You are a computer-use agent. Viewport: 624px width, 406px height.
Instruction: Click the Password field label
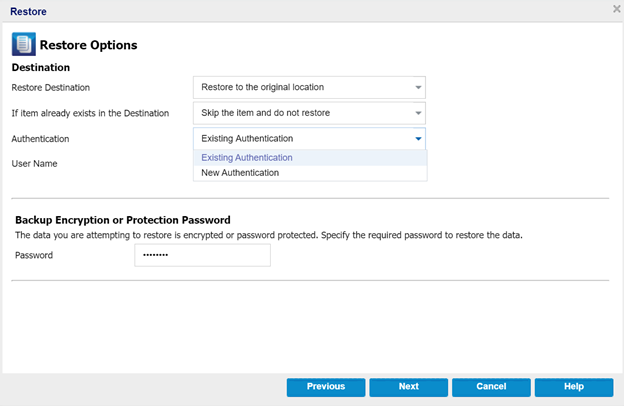click(34, 255)
